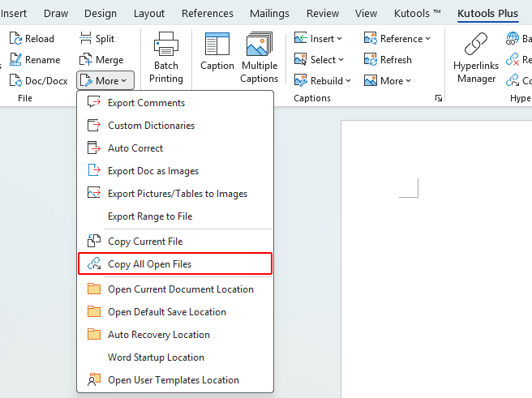Click the Refresh captions icon
Viewport: 532px width, 398px height.
pyautogui.click(x=370, y=60)
